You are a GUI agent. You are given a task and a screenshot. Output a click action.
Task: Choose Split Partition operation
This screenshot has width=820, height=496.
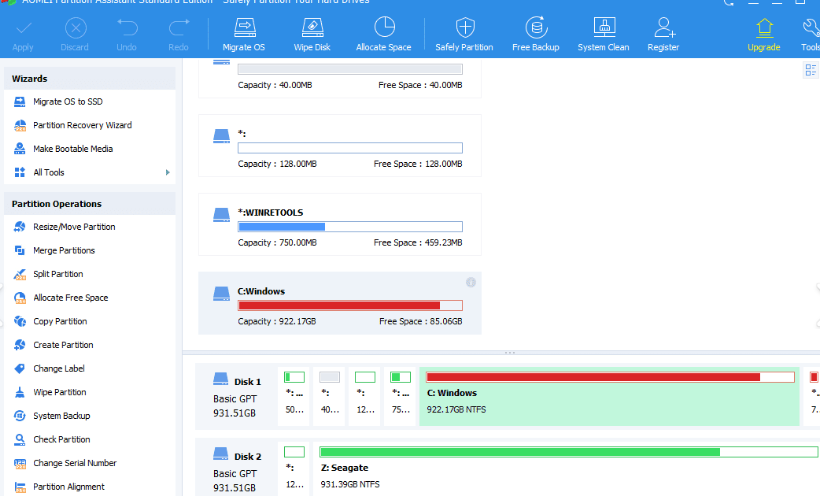click(x=58, y=274)
